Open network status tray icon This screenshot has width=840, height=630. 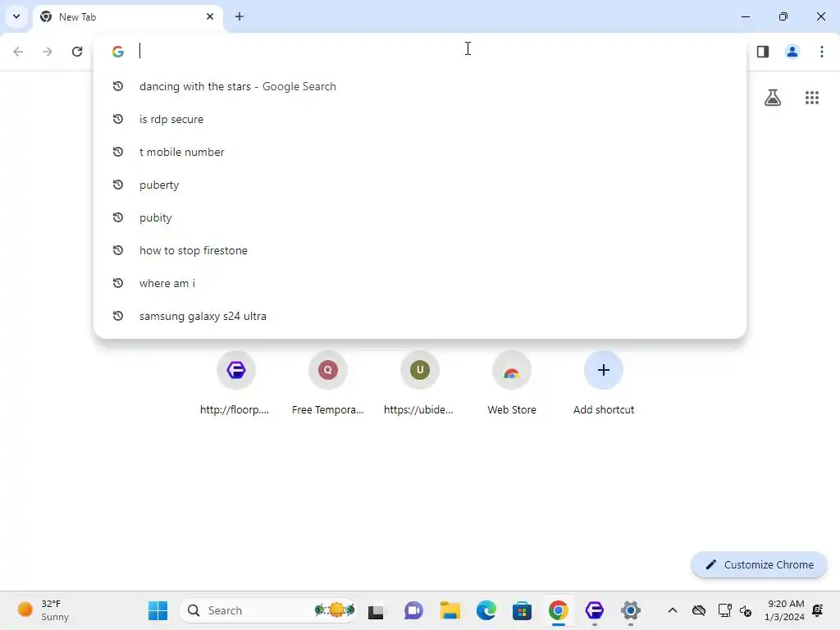(x=725, y=610)
